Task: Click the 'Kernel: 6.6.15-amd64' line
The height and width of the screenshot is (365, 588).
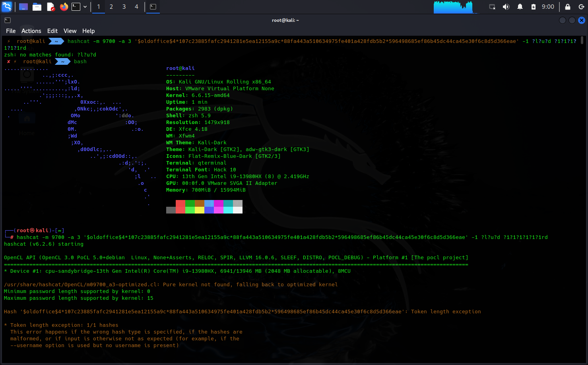Action: [x=198, y=95]
